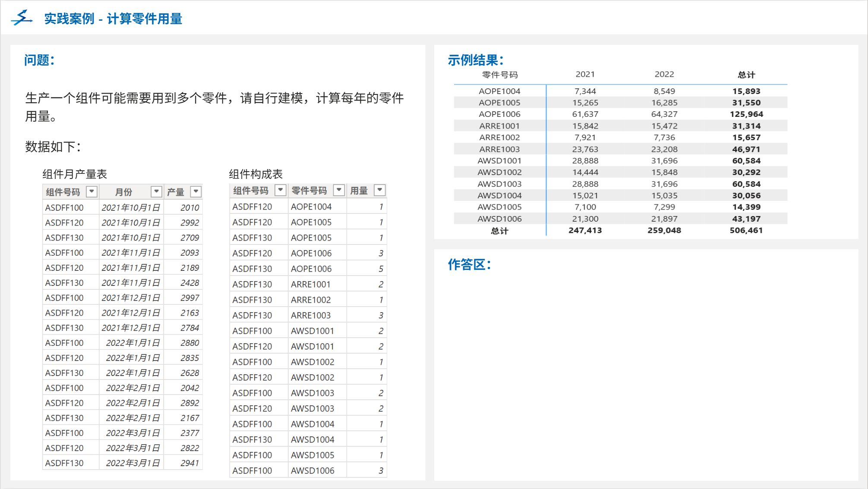Open the 组件号码 filter in monthly production table
The image size is (868, 489).
[x=92, y=191]
